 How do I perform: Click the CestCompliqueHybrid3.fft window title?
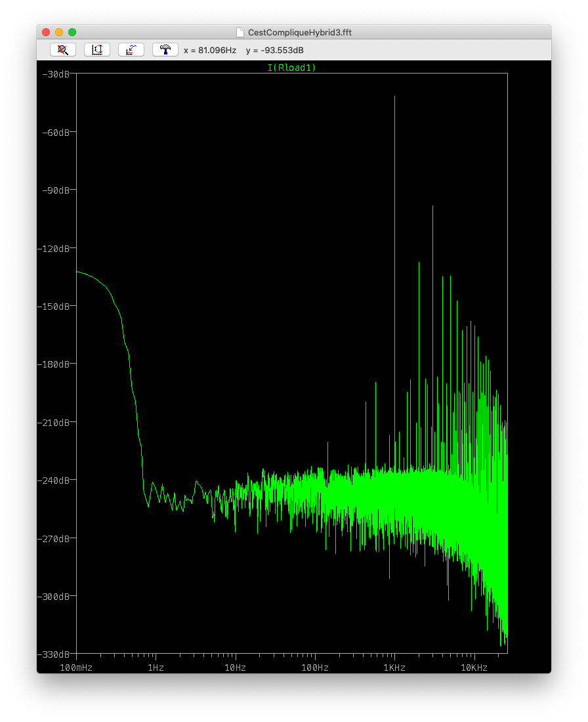point(300,32)
